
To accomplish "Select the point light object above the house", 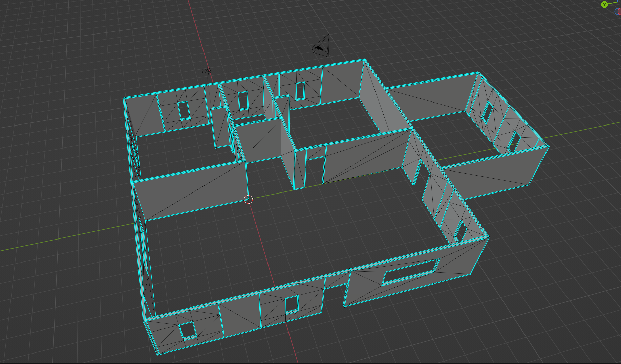I will click(207, 71).
